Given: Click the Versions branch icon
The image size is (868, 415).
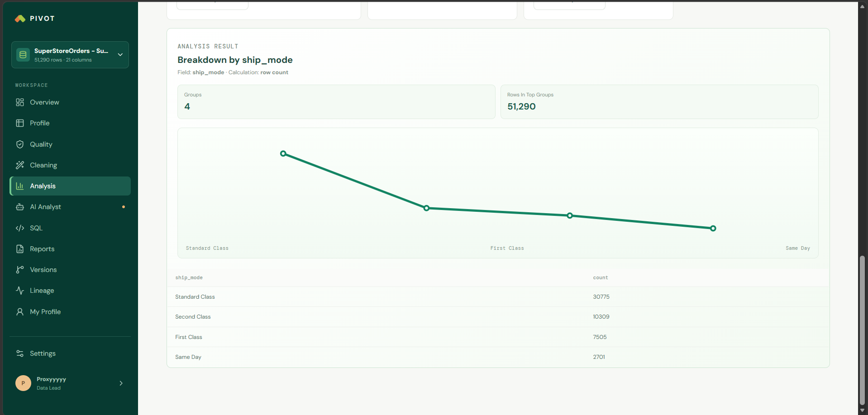Looking at the screenshot, I should [x=20, y=270].
